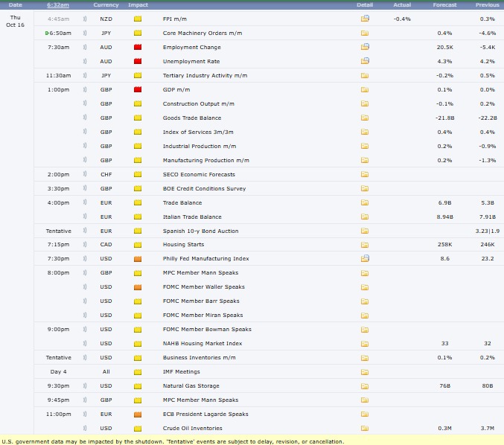The height and width of the screenshot is (445, 504).
Task: Open detail folder for Spanish 10-y Bond Auction
Action: pyautogui.click(x=365, y=231)
